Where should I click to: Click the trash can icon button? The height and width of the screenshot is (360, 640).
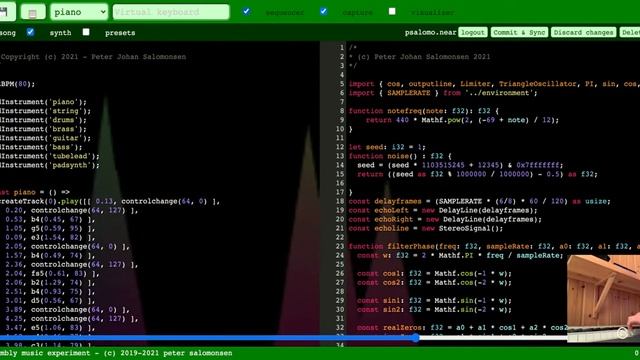click(33, 12)
